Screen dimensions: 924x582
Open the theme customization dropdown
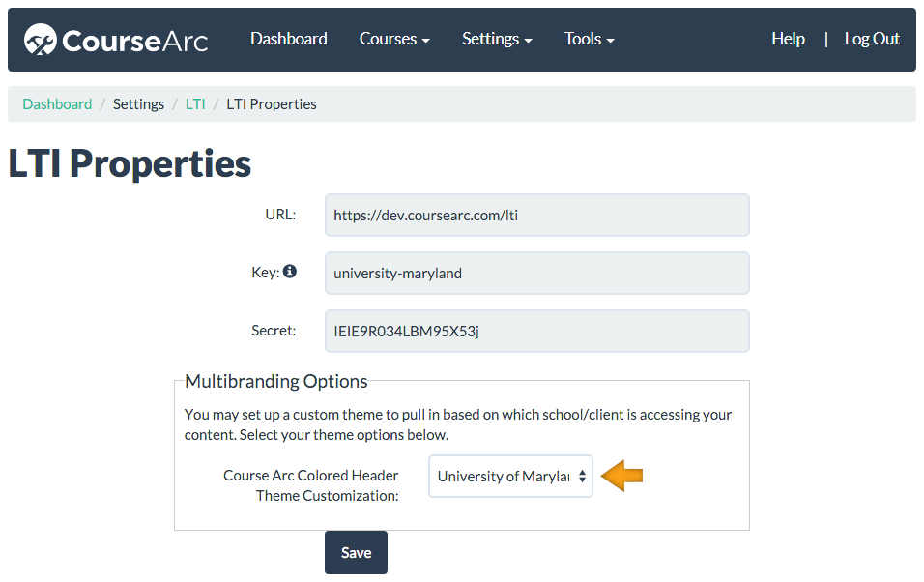[510, 476]
